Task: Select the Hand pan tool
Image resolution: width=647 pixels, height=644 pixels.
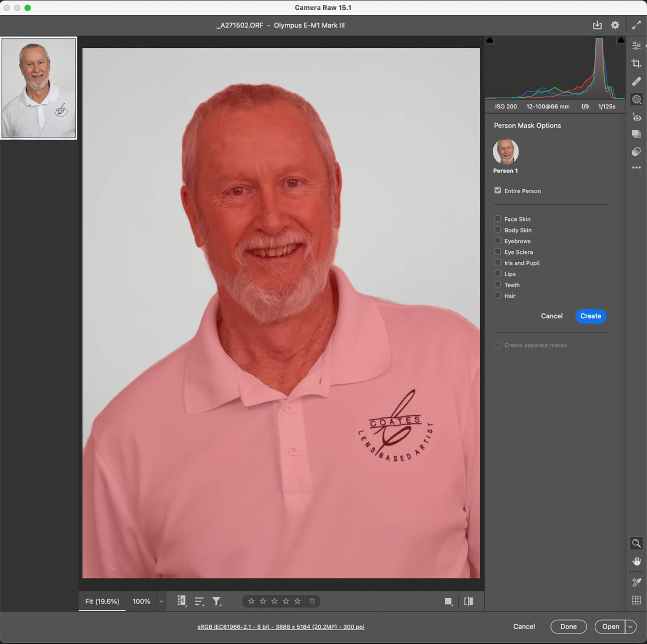Action: coord(636,561)
